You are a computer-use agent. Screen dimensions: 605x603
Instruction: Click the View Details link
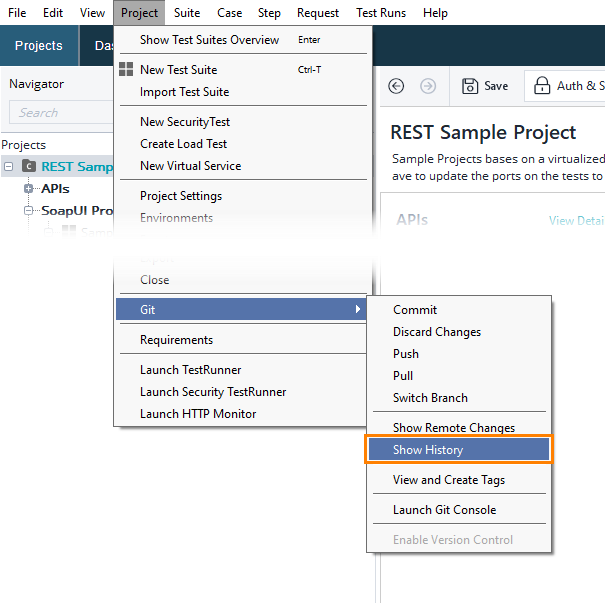(577, 221)
